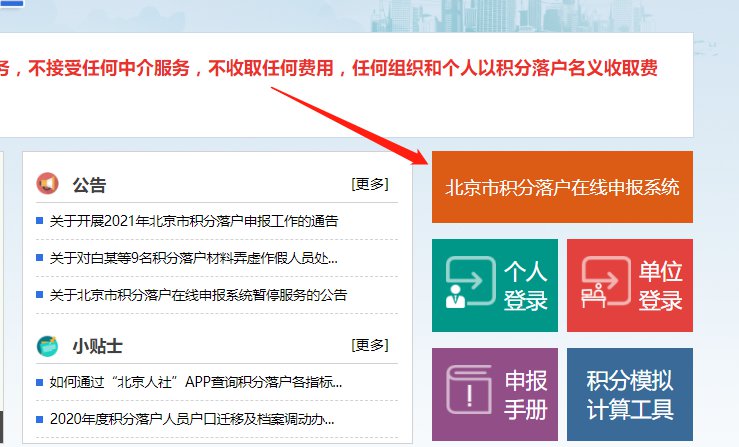This screenshot has width=739, height=447.
Task: Open 北京市积分落户在线申报系统 orange button
Action: click(x=562, y=187)
